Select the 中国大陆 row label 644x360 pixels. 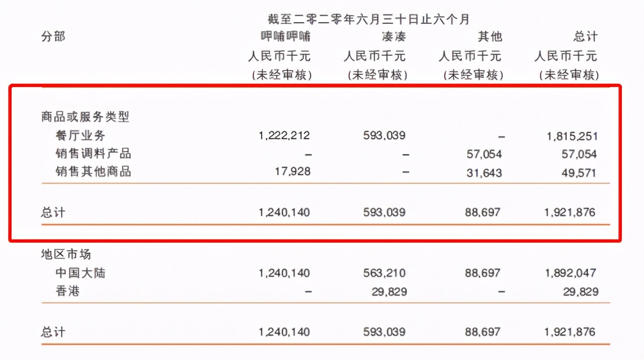point(81,273)
